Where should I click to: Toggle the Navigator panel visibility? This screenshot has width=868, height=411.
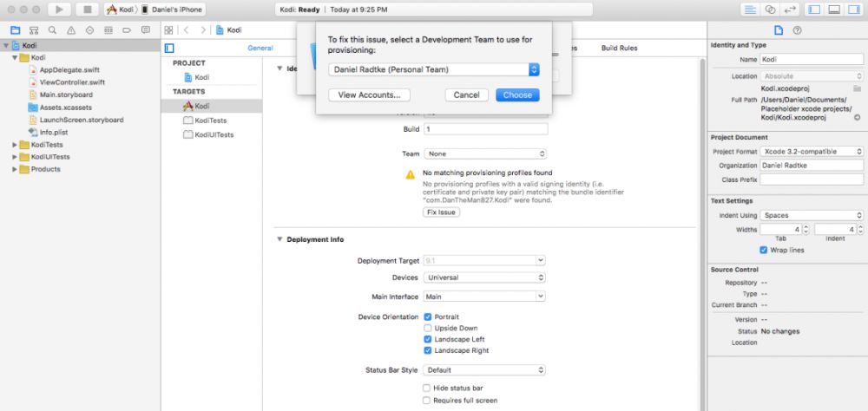[814, 10]
